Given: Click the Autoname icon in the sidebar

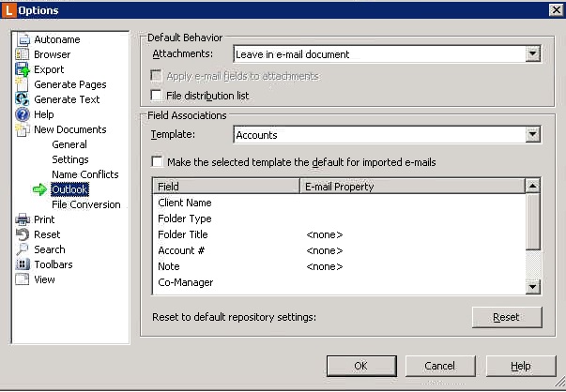Looking at the screenshot, I should click(23, 39).
